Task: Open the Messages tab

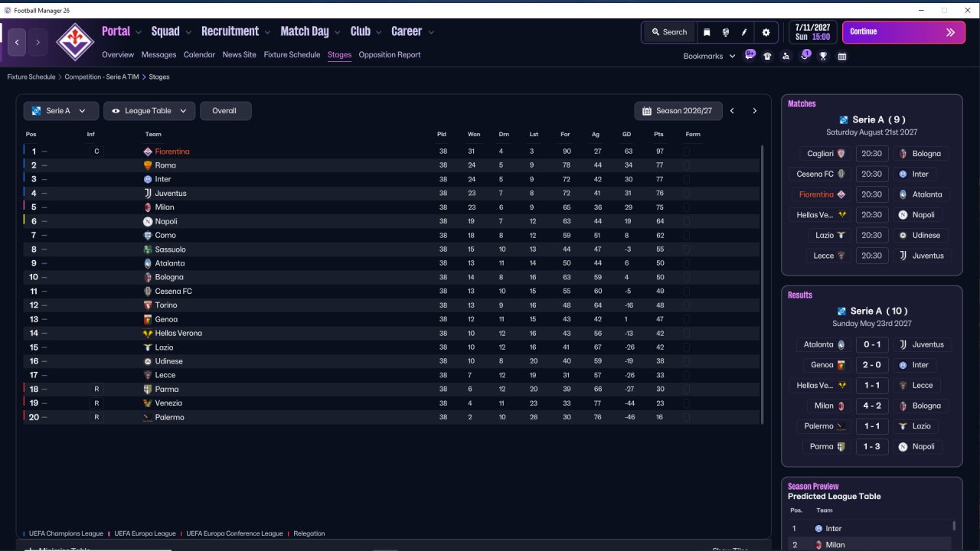Action: coord(158,55)
